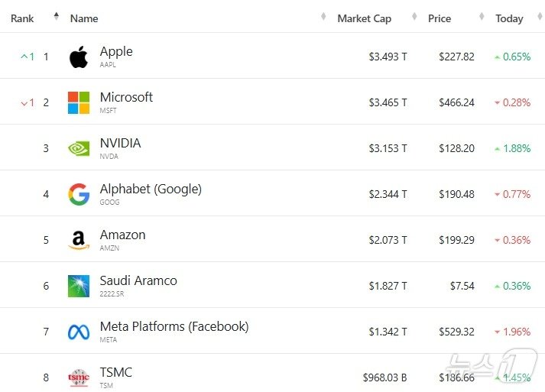Sort by the Name column header
The width and height of the screenshot is (545, 392).
(84, 18)
